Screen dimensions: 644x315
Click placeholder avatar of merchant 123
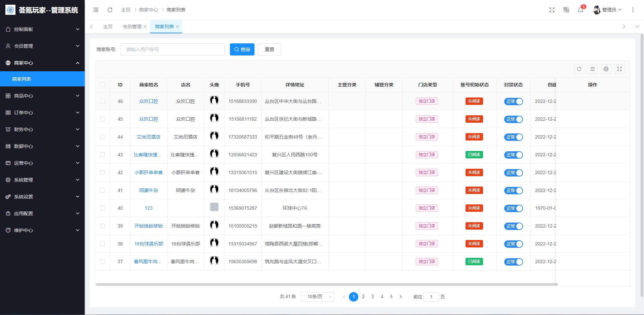click(214, 207)
